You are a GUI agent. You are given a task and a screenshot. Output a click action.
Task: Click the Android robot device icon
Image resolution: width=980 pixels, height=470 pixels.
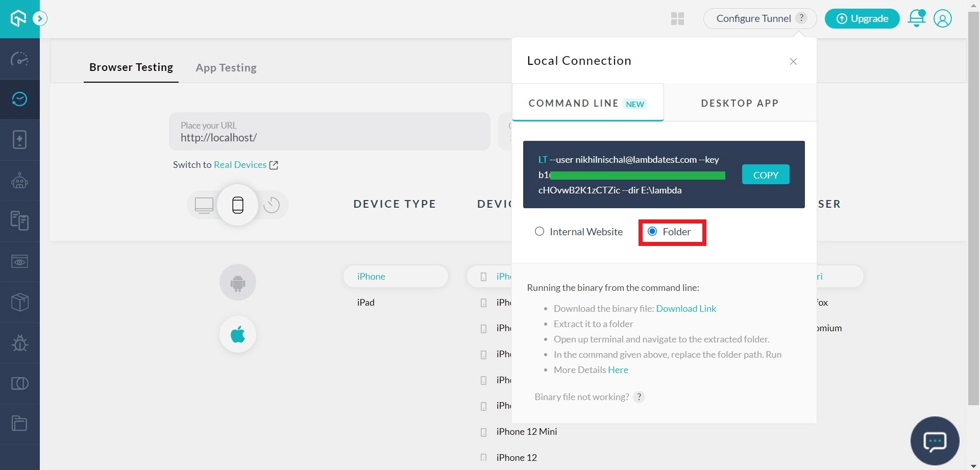[x=237, y=282]
